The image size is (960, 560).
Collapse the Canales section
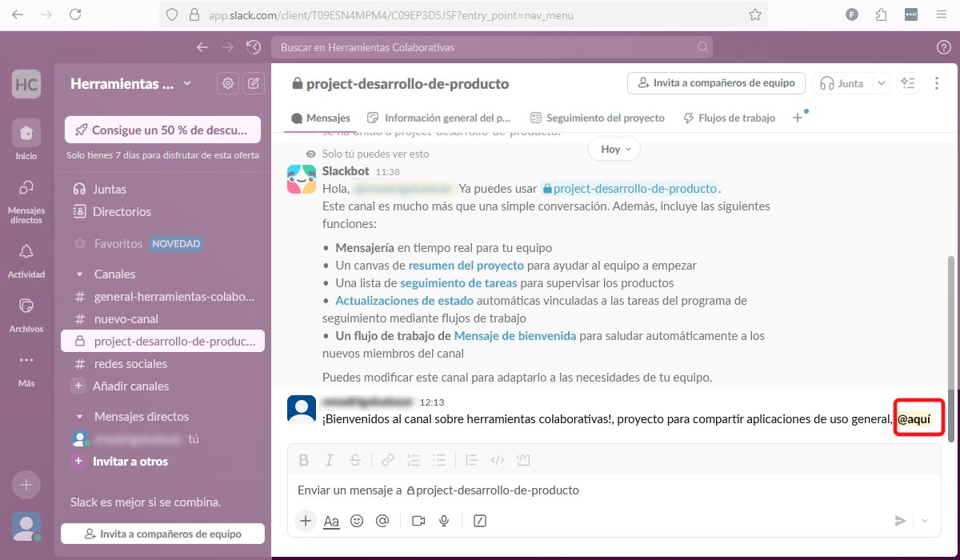(x=79, y=274)
